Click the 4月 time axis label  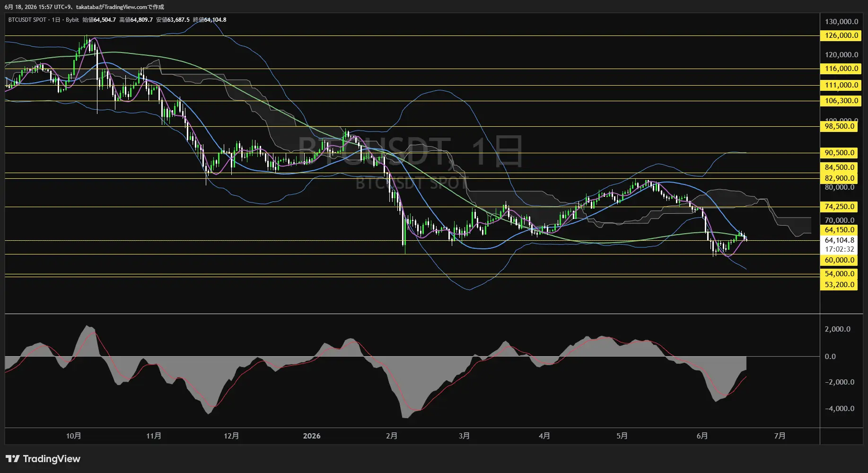(544, 436)
